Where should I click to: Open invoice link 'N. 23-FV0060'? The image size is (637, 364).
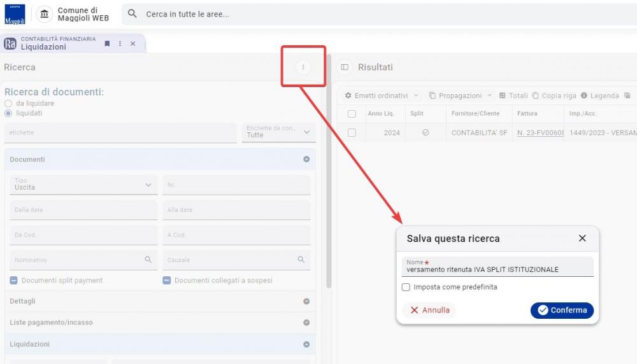click(x=540, y=133)
